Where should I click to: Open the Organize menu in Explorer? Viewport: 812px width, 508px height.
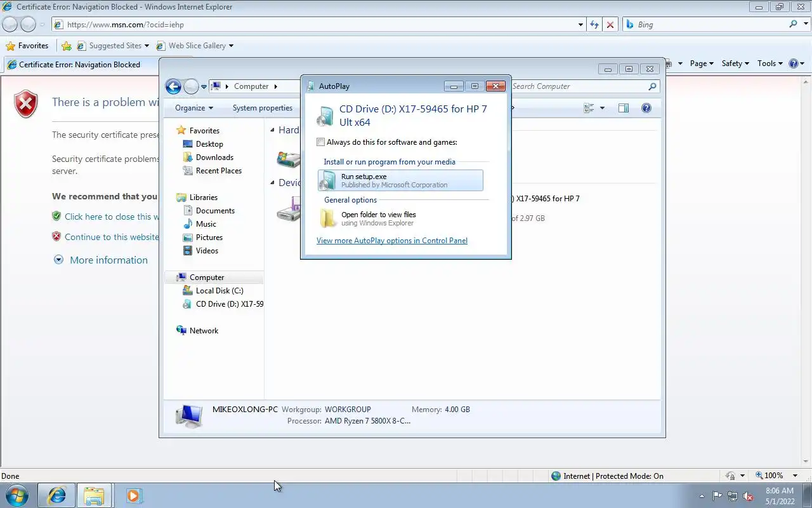click(194, 108)
